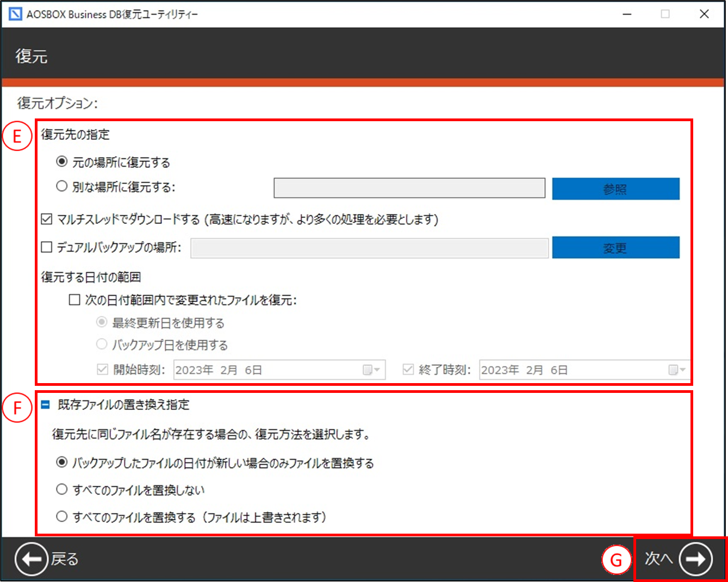Screen dimensions: 728x582
Task: Collapse the 既存ファイルの置き換え指定 section
Action: tap(46, 404)
